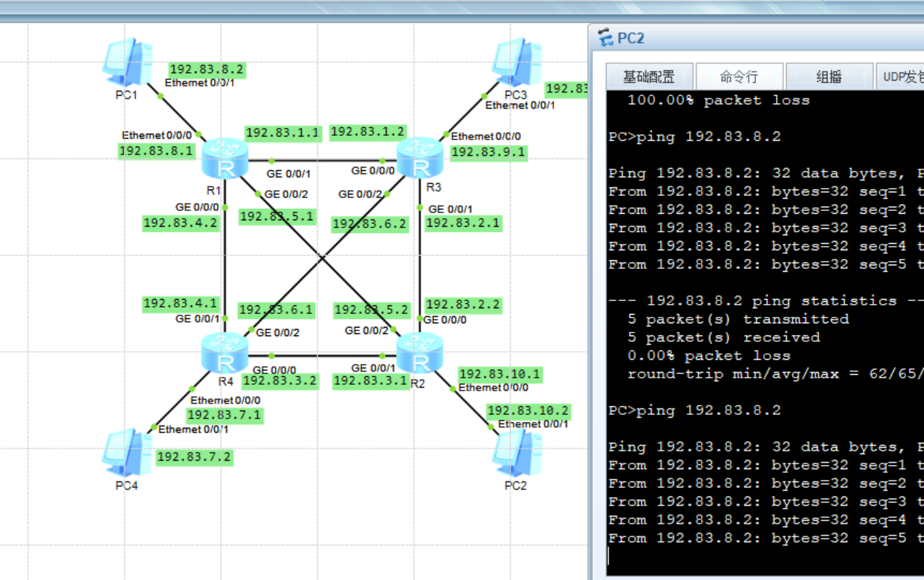
Task: Select the PC4 computer icon
Action: [x=126, y=453]
